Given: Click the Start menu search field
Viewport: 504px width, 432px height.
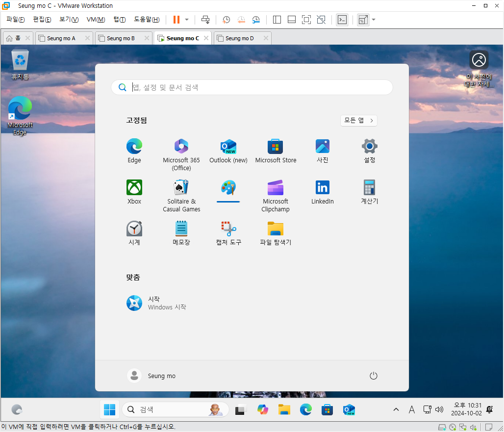Looking at the screenshot, I should [252, 87].
